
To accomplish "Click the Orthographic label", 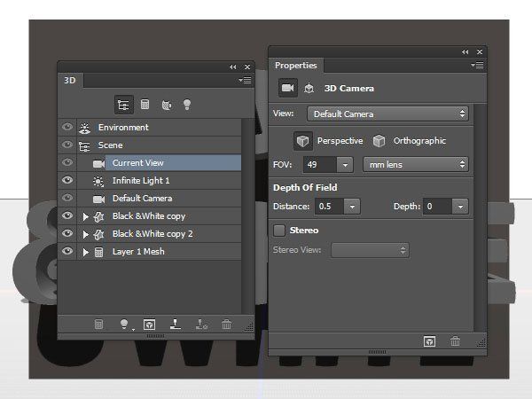I will [x=419, y=141].
